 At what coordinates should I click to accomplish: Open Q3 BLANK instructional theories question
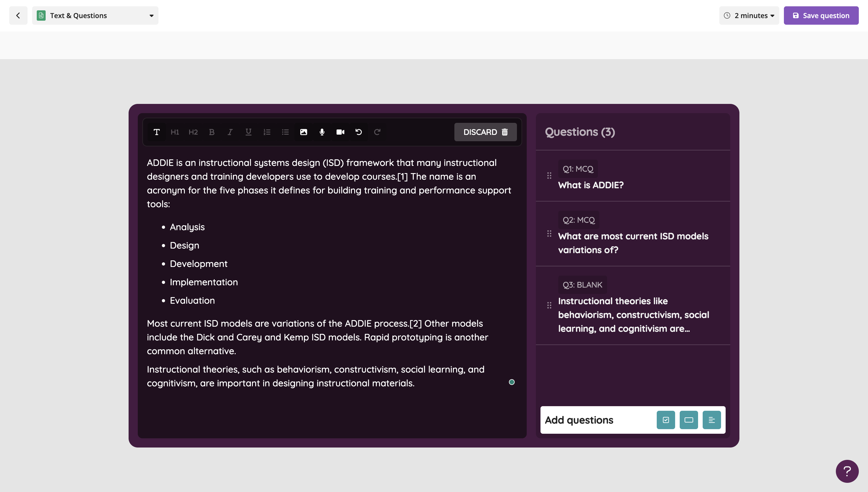tap(633, 314)
